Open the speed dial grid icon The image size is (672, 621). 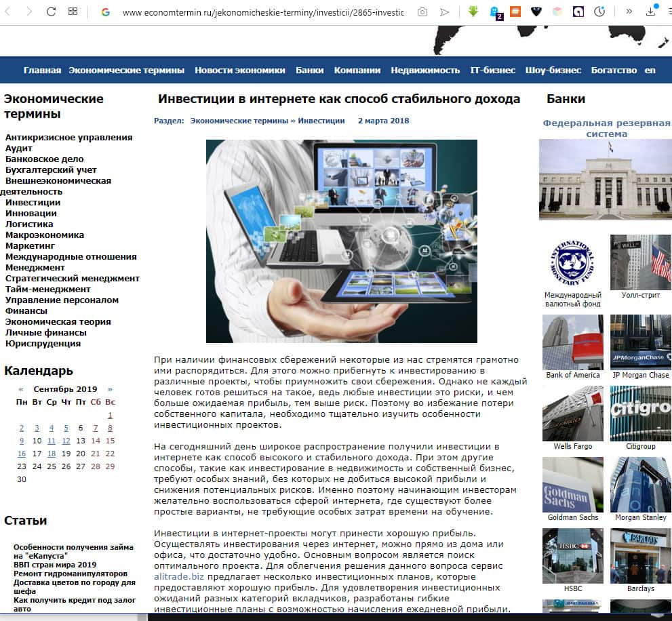(x=73, y=12)
